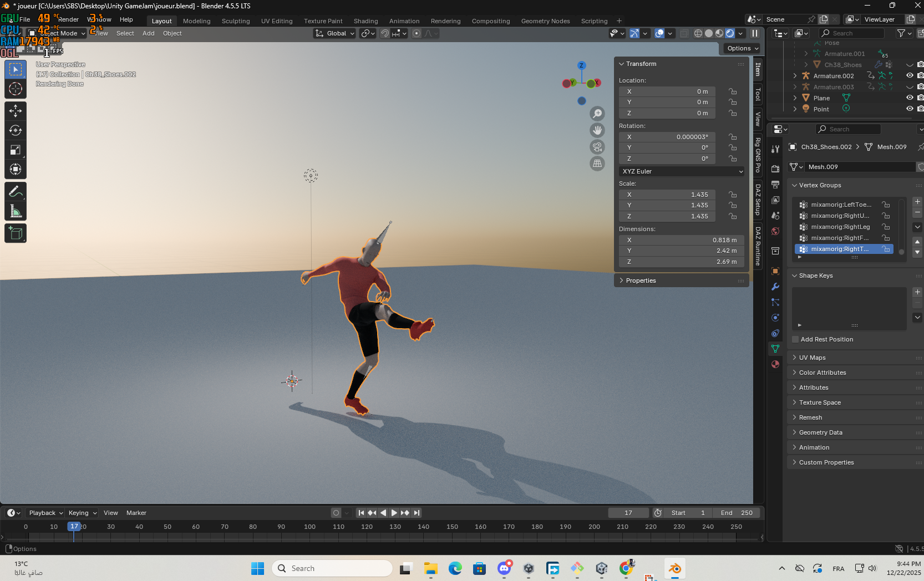The image size is (924, 581).
Task: Open the Geometry Nodes workspace tab
Action: click(x=545, y=21)
